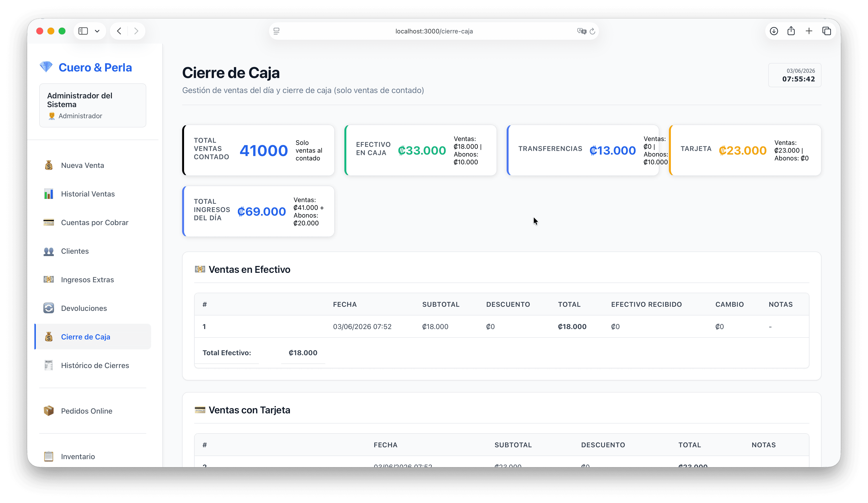Click the NOTAS header in Efectivo table
This screenshot has width=868, height=503.
tap(781, 304)
